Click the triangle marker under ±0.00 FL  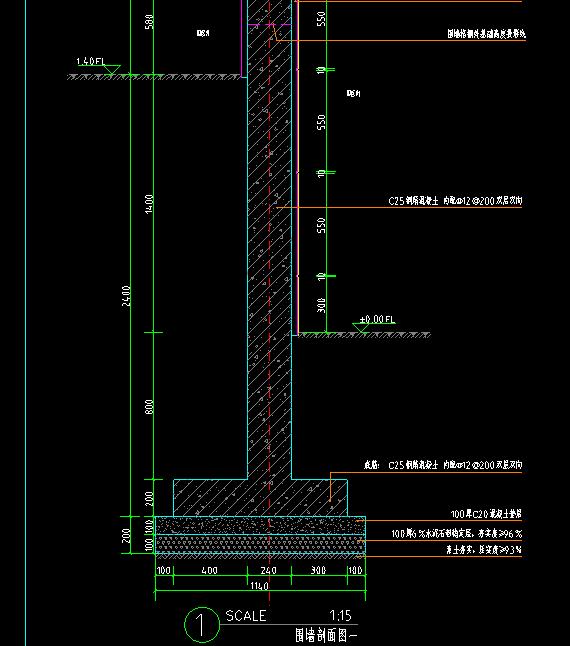(361, 328)
